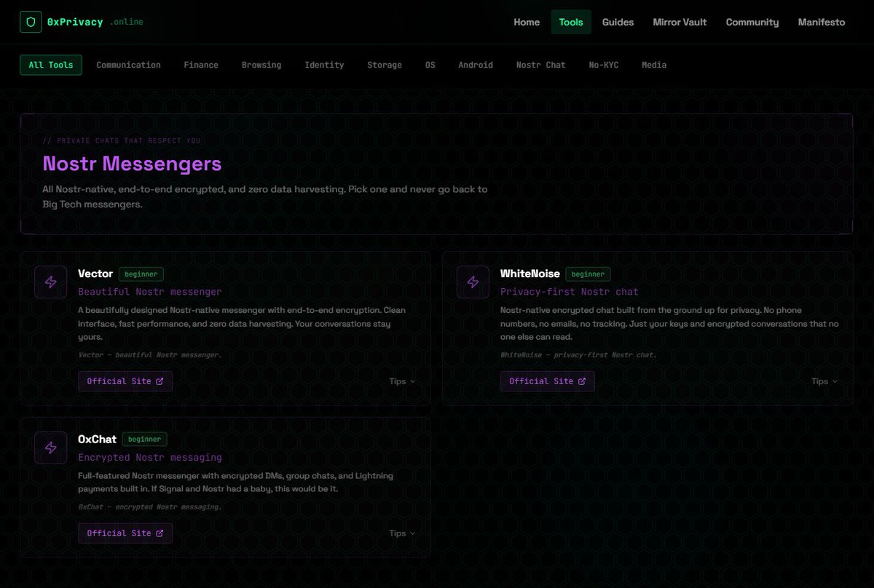
Task: Expand Tips on the 0xChat card
Action: click(x=402, y=533)
